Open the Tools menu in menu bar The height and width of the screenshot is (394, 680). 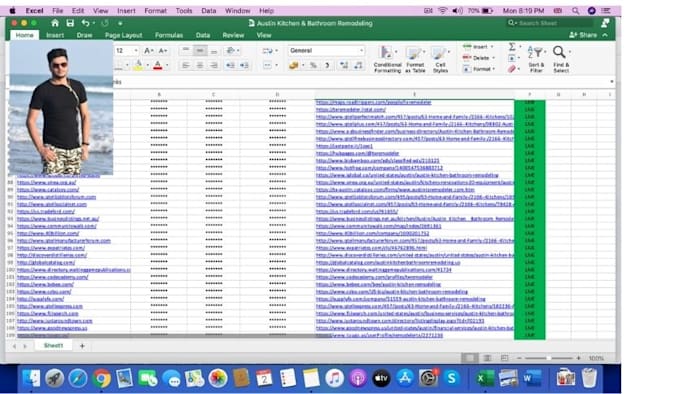pyautogui.click(x=184, y=10)
